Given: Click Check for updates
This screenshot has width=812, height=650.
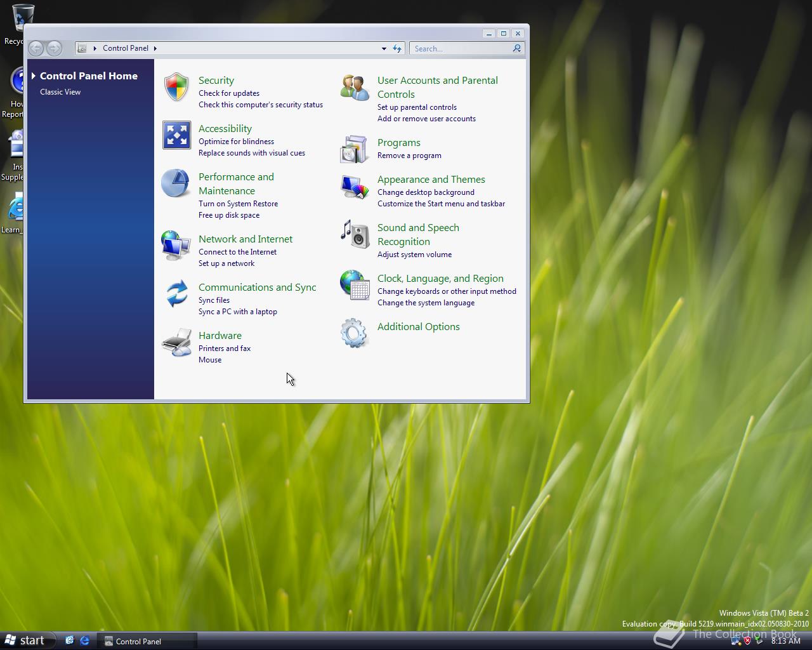Looking at the screenshot, I should pyautogui.click(x=229, y=93).
